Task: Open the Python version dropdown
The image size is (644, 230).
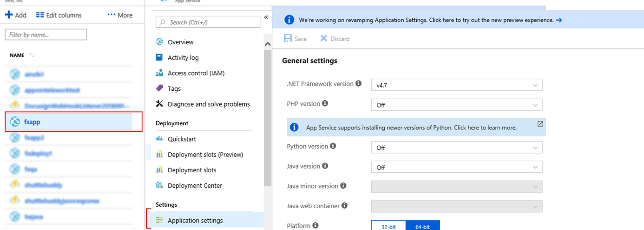Action: (x=456, y=148)
